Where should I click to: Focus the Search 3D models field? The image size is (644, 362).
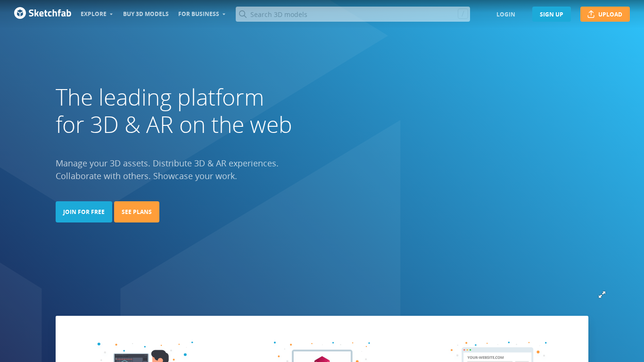pos(353,14)
